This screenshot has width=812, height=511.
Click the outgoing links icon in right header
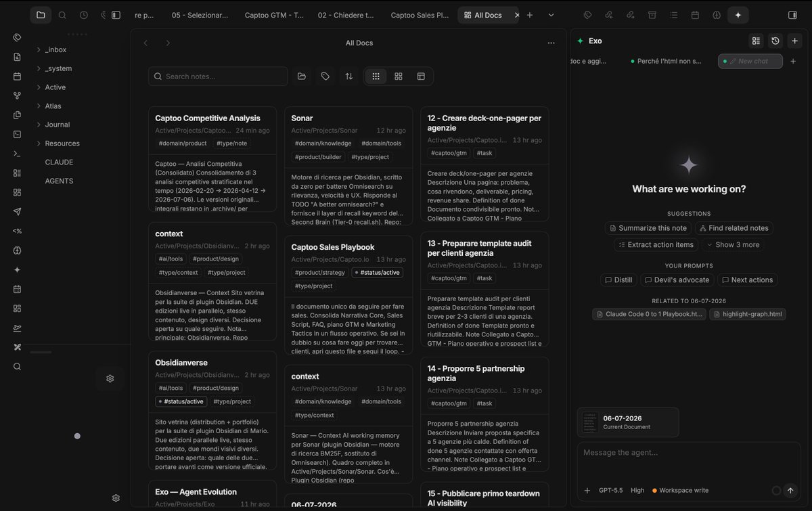coord(631,15)
